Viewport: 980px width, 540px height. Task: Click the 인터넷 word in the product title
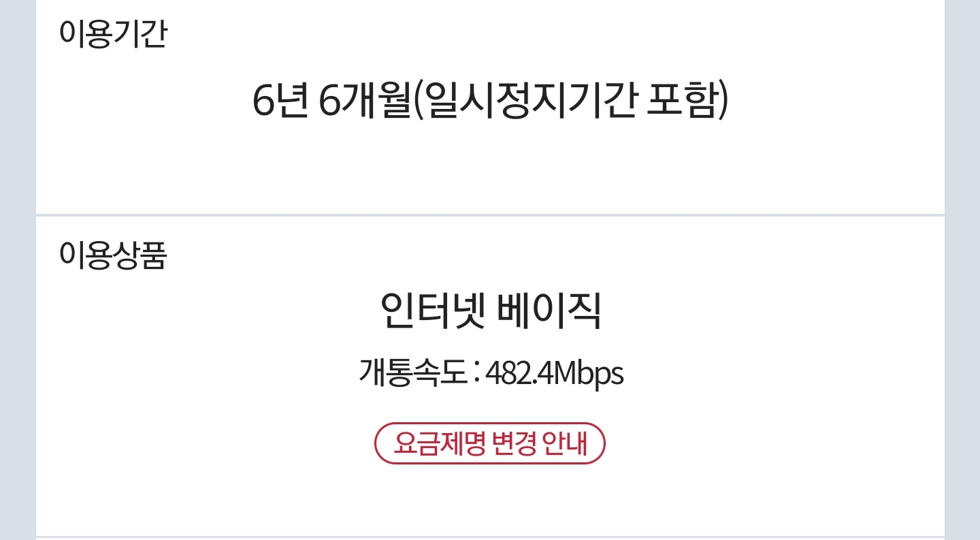tap(431, 311)
